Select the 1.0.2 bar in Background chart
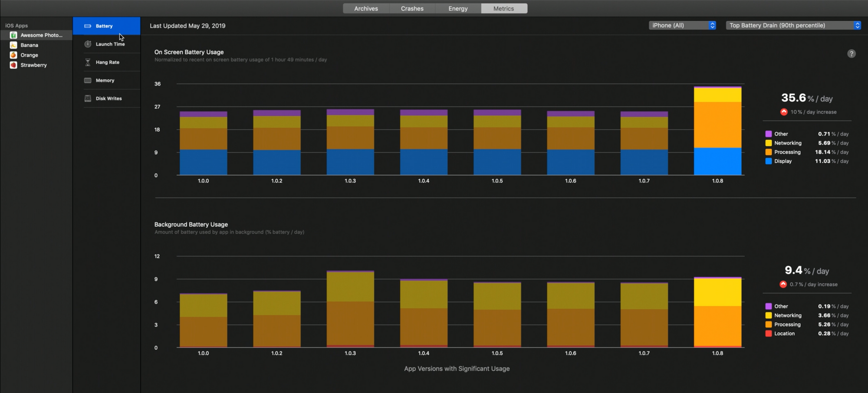Viewport: 868px width, 393px height. (277, 319)
